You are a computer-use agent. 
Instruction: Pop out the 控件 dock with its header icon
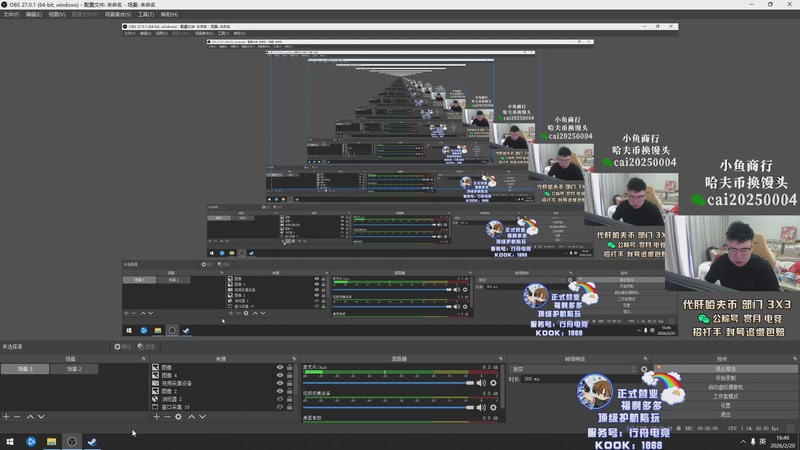point(795,359)
